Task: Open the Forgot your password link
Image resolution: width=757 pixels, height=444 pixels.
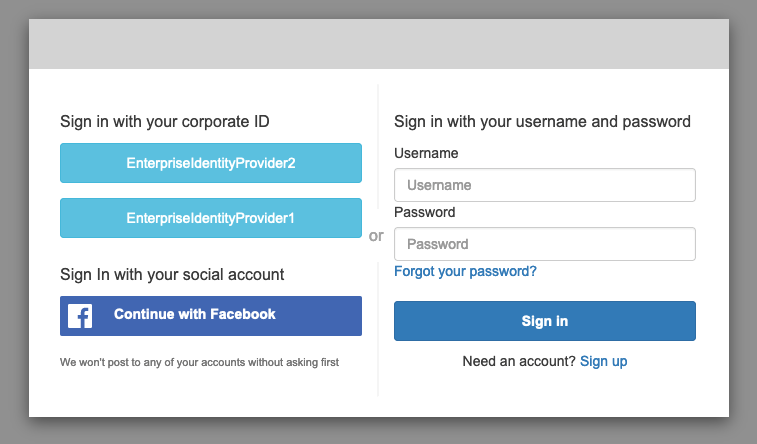Action: coord(465,271)
